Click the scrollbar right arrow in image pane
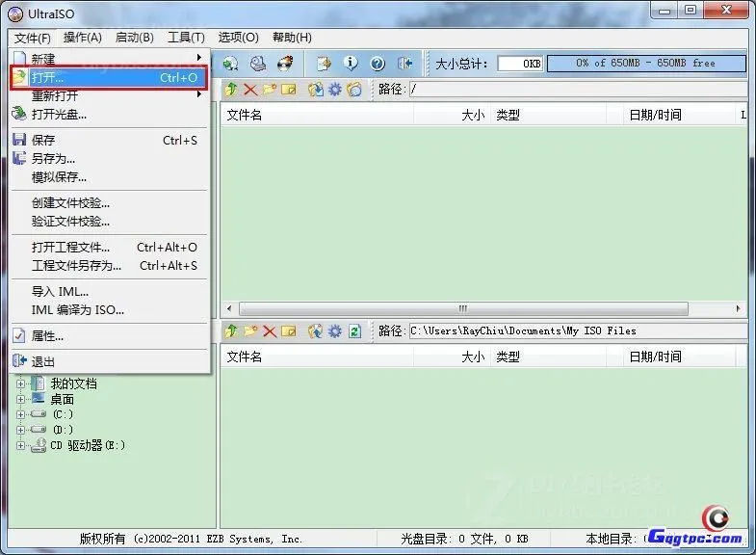The image size is (756, 555). click(x=738, y=308)
